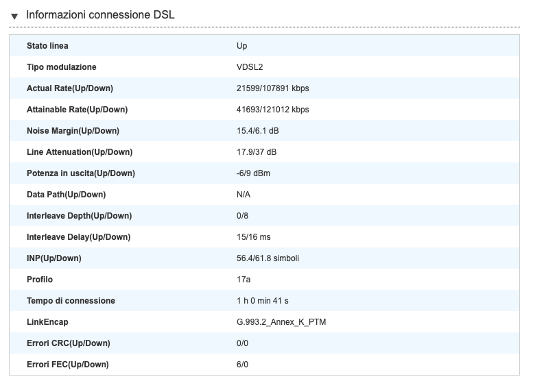Select the Interleave Depth(Up/Down) label
Screen dimensions: 533x392
click(79, 216)
